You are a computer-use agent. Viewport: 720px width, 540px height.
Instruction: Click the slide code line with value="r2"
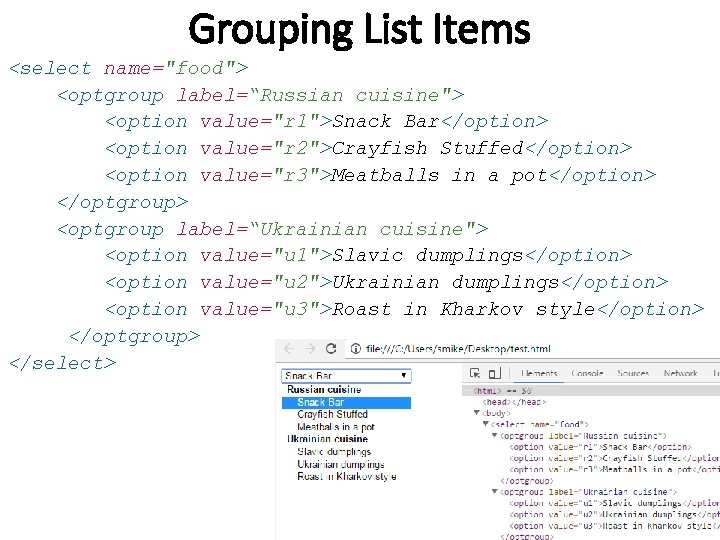(369, 148)
